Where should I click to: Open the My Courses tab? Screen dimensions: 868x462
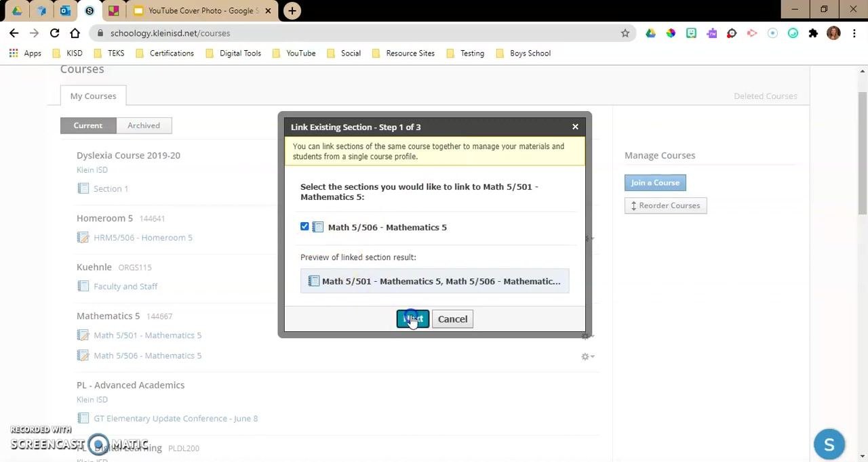(93, 96)
